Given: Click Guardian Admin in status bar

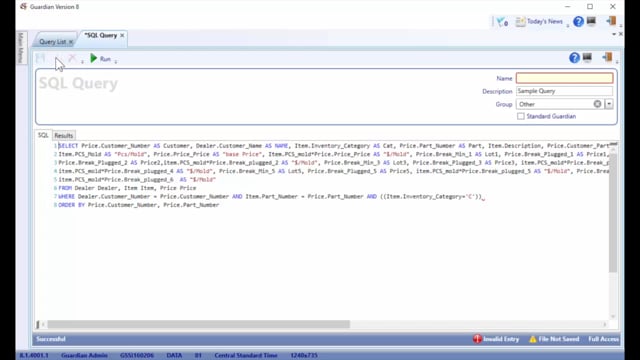Looking at the screenshot, I should click(84, 356).
